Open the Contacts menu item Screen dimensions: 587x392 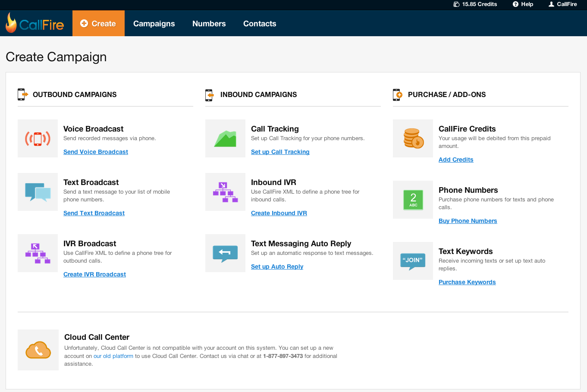click(260, 24)
